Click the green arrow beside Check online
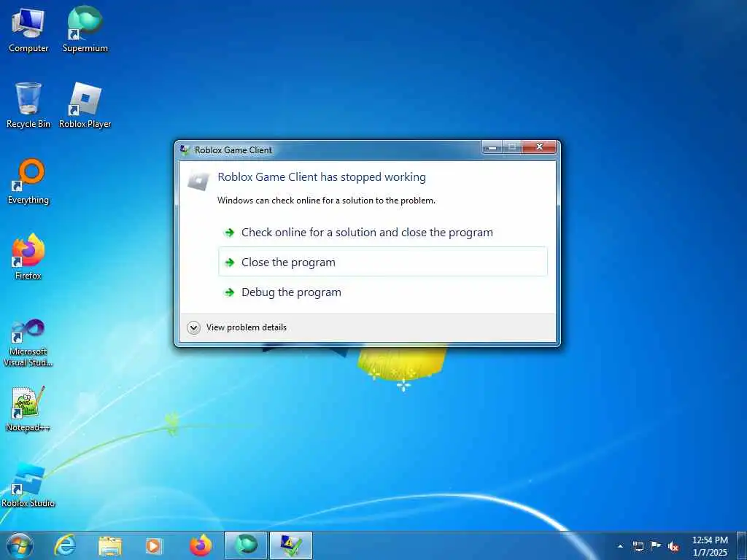 pos(230,233)
